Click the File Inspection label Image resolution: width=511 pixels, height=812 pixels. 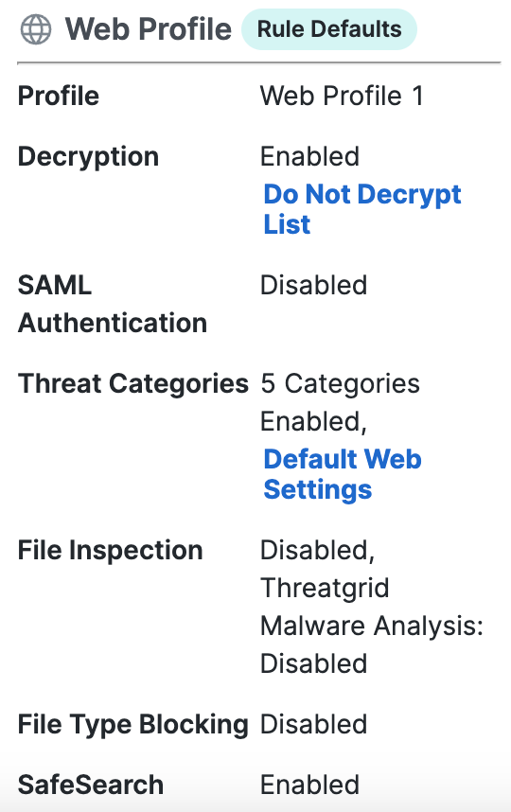tap(111, 550)
